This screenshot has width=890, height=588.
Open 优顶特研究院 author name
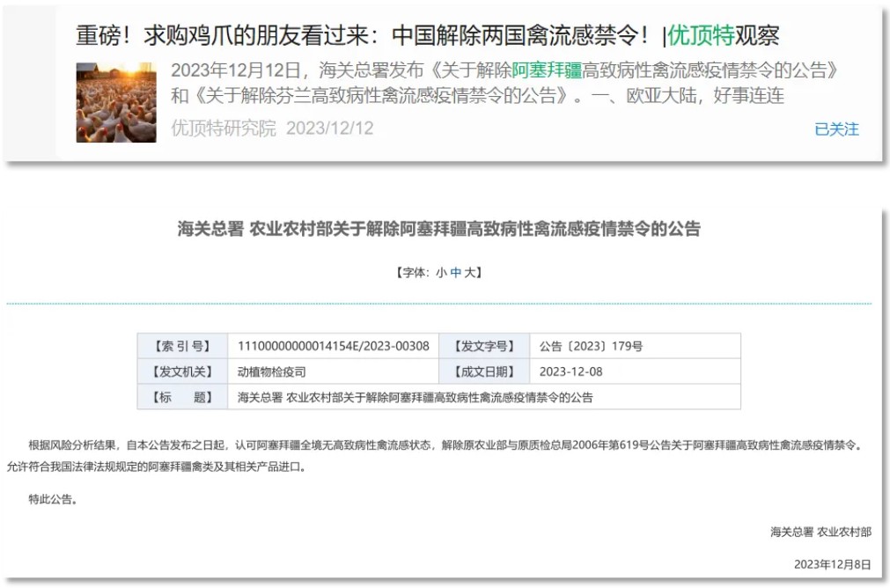tap(224, 129)
